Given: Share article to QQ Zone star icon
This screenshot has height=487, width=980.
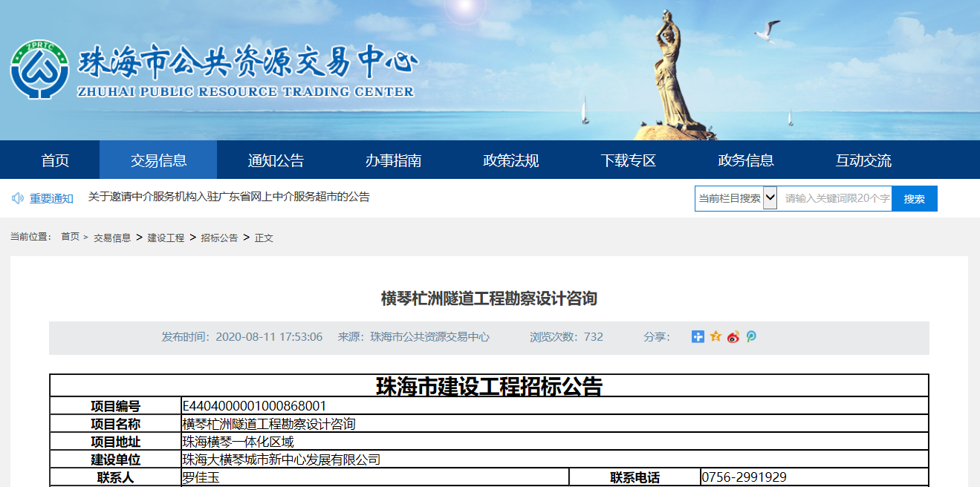Looking at the screenshot, I should tap(715, 337).
